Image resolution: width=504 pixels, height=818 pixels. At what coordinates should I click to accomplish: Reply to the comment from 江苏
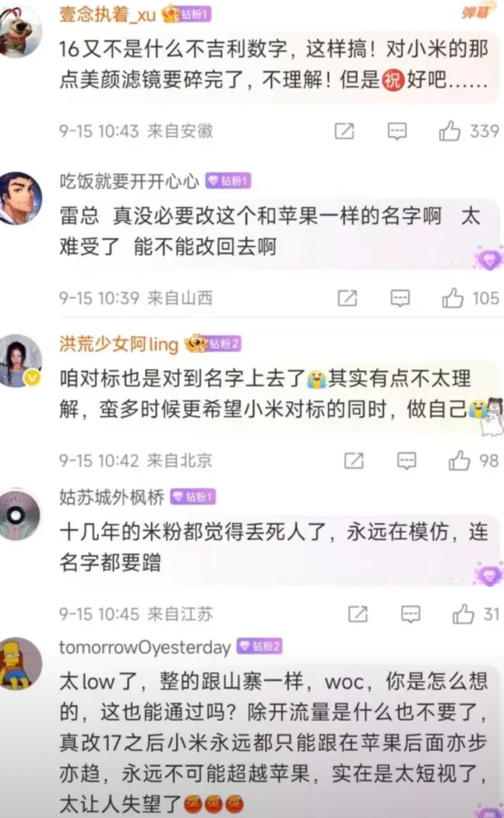(410, 614)
